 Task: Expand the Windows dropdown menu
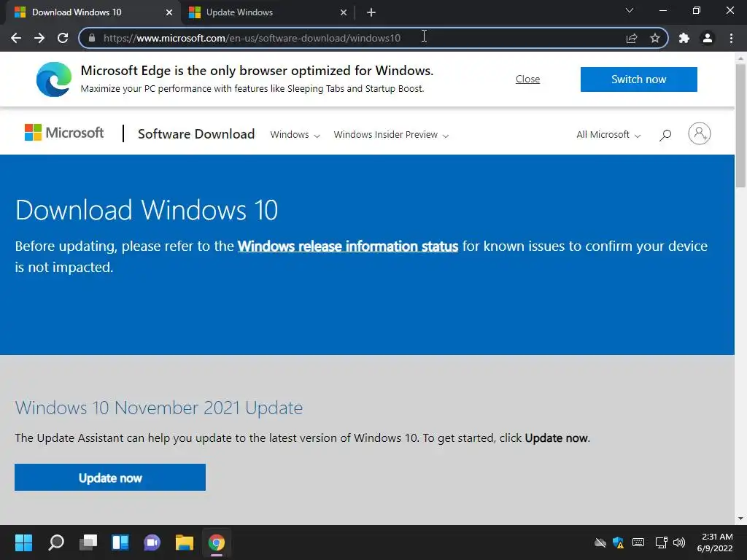click(295, 135)
